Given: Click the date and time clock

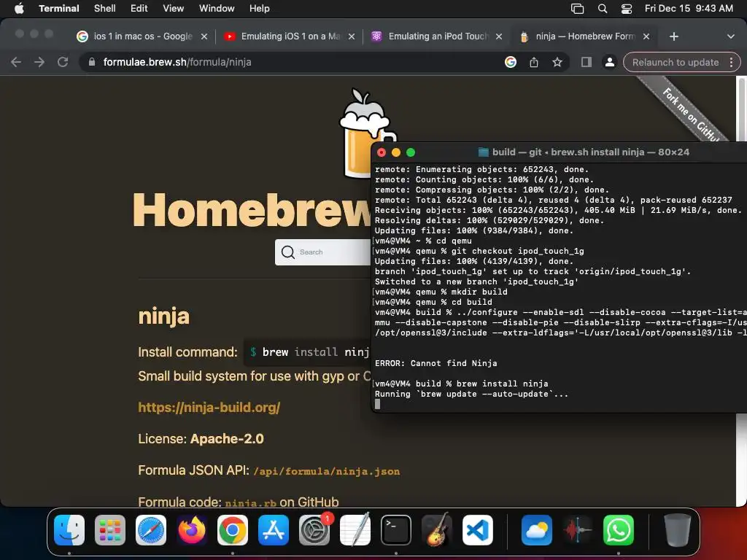Looking at the screenshot, I should (689, 8).
